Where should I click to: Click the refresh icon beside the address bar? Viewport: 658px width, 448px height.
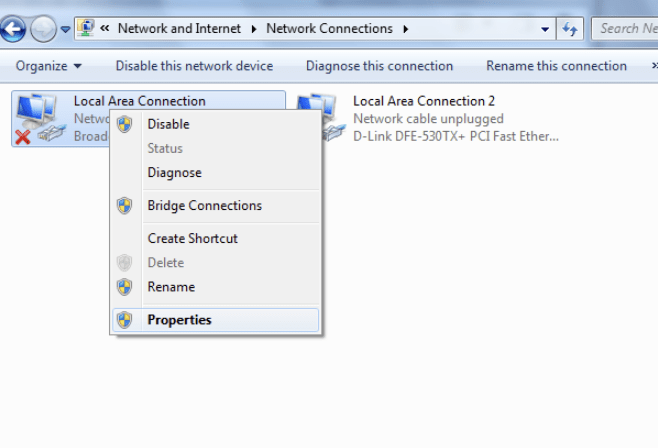click(x=571, y=29)
